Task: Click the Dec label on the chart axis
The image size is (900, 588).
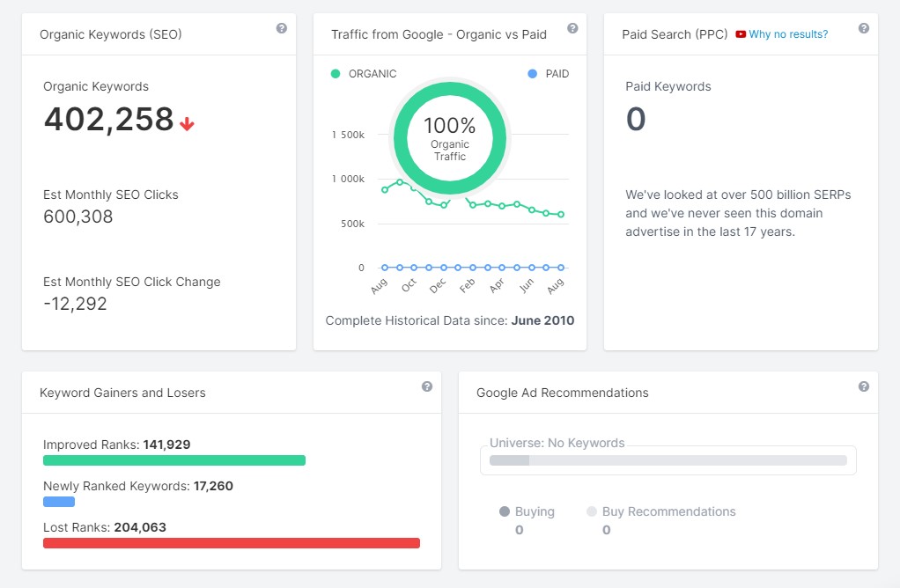Action: coord(438,286)
